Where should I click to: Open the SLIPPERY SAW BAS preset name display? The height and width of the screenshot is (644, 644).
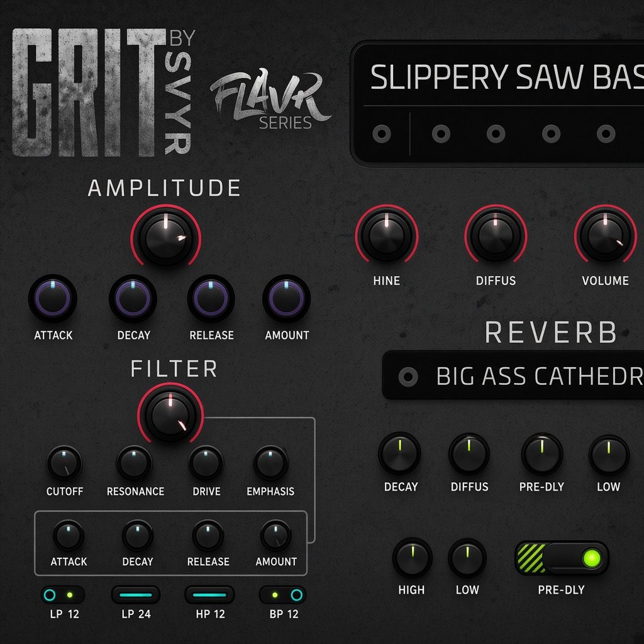(x=507, y=77)
